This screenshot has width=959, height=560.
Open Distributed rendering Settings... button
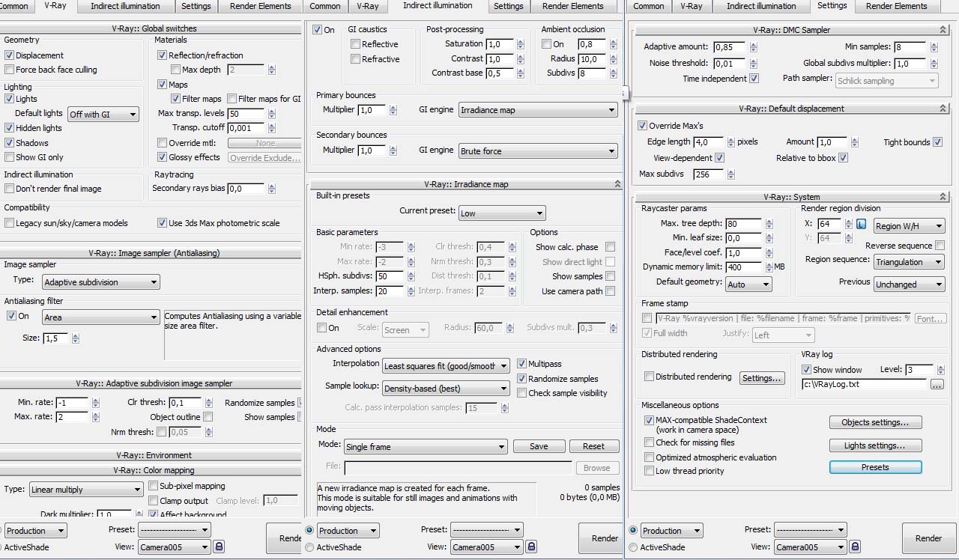click(x=762, y=378)
